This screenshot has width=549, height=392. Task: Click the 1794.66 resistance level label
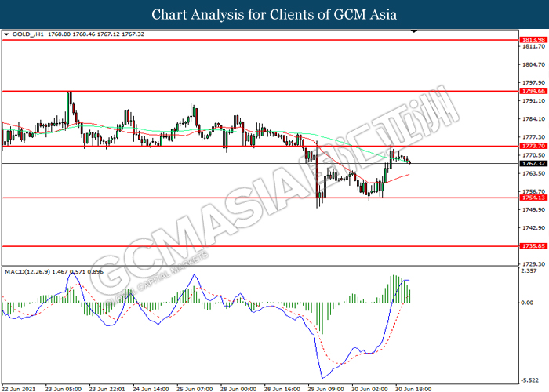(x=533, y=91)
